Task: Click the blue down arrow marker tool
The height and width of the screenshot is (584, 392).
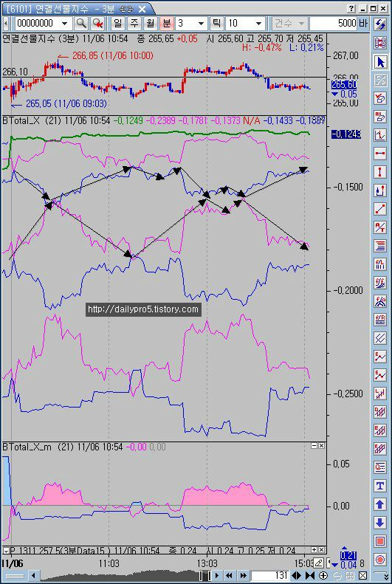Action: tap(380, 522)
